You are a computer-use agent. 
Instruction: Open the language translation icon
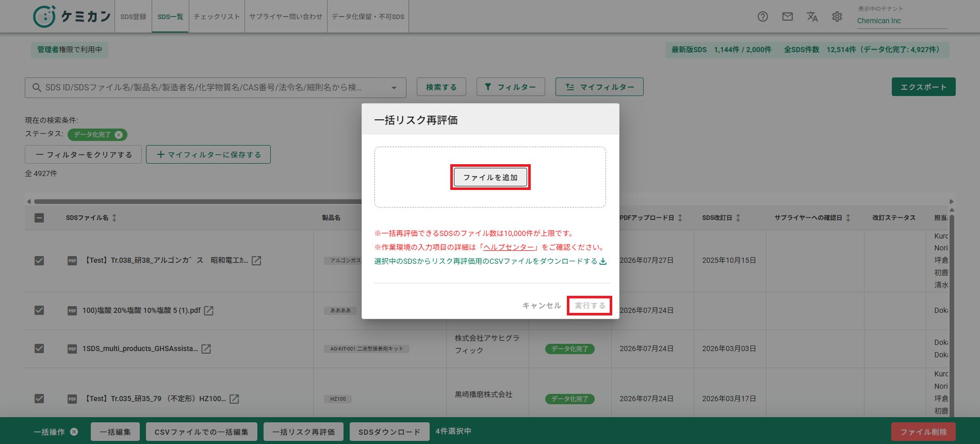coord(812,17)
